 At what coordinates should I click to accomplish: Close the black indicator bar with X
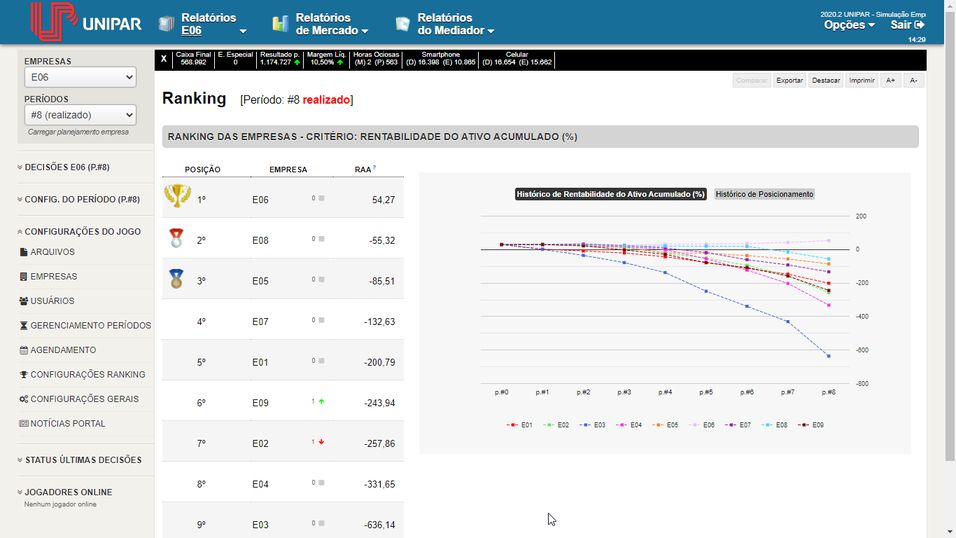click(164, 60)
